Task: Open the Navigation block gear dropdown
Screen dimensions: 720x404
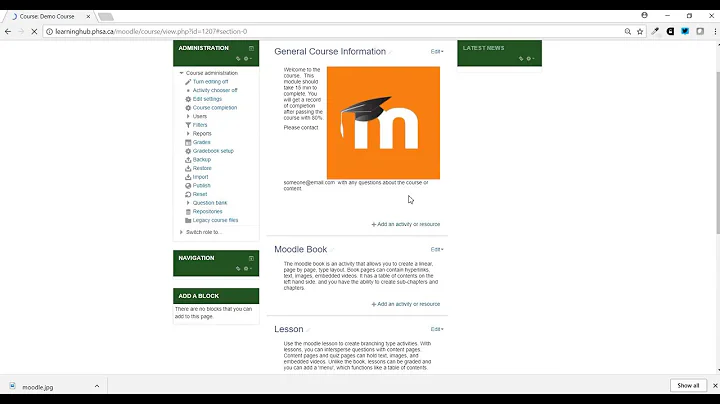Action: [248, 269]
